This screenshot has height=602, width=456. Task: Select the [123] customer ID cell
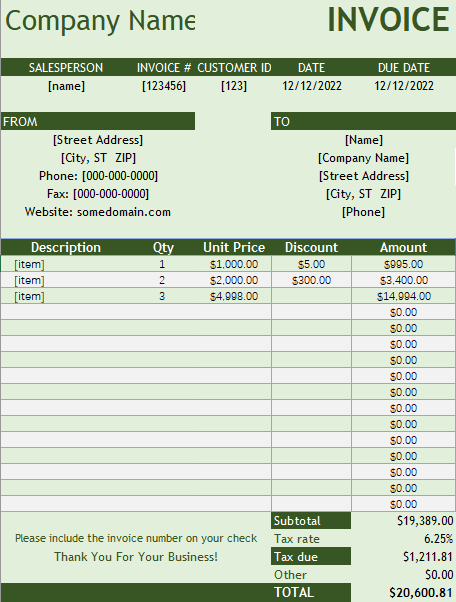pos(234,86)
